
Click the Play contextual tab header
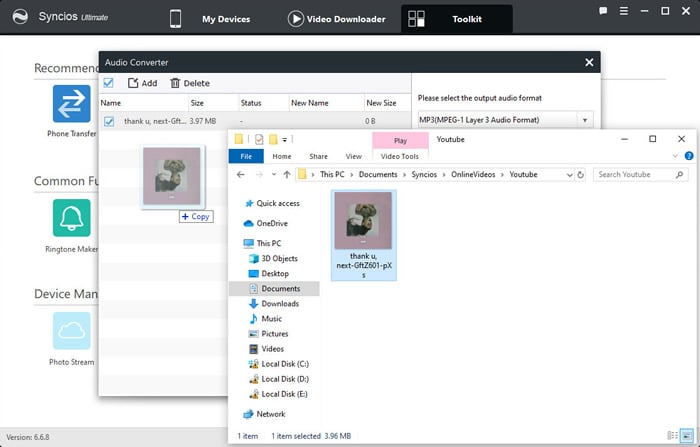pos(400,141)
